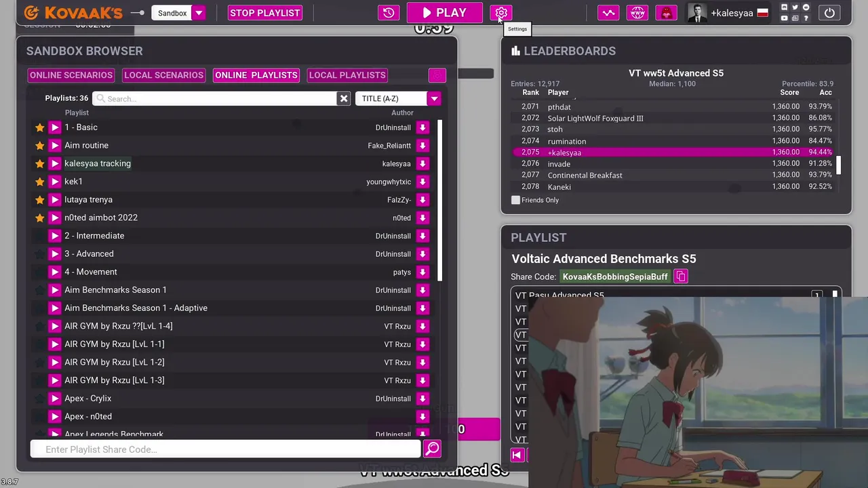The image size is (868, 488).
Task: Sort leaderboard by Score column header
Action: (789, 92)
